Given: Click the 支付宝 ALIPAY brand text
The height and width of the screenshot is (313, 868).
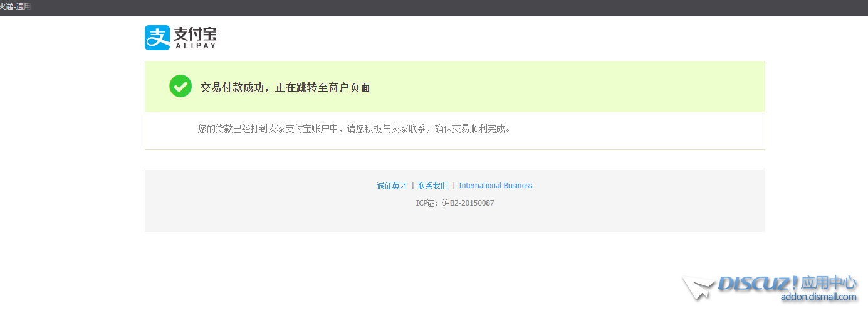Looking at the screenshot, I should [x=196, y=37].
